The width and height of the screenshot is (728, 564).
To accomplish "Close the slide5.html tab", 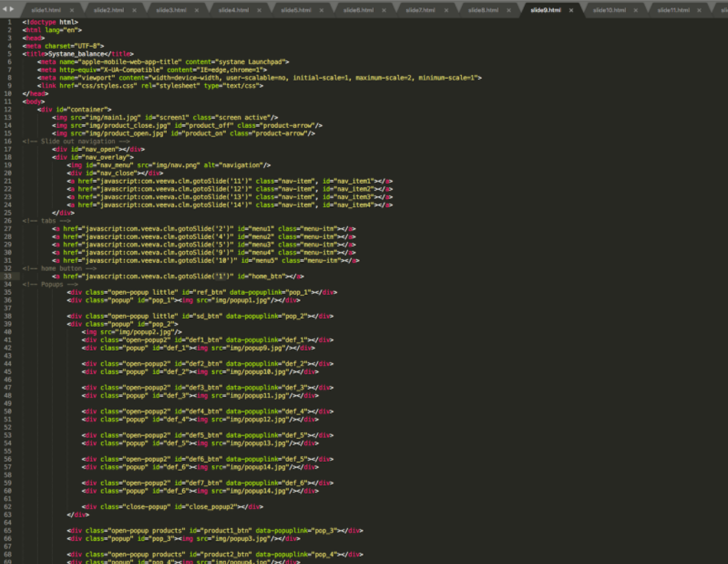I will coord(321,10).
